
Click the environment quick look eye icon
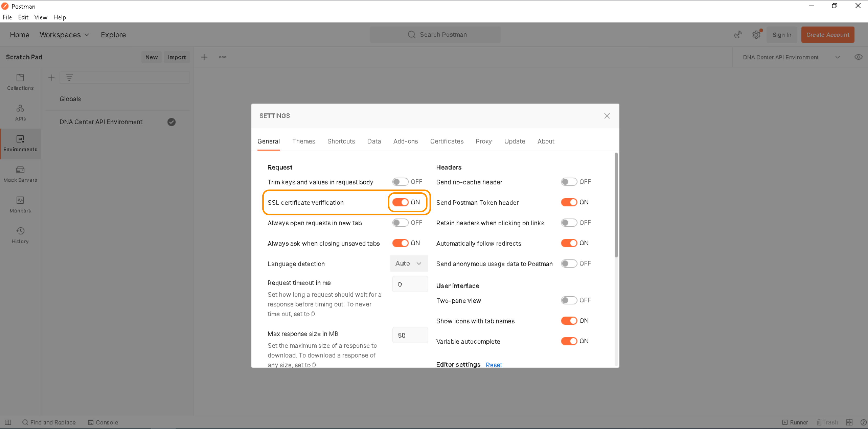pyautogui.click(x=858, y=57)
